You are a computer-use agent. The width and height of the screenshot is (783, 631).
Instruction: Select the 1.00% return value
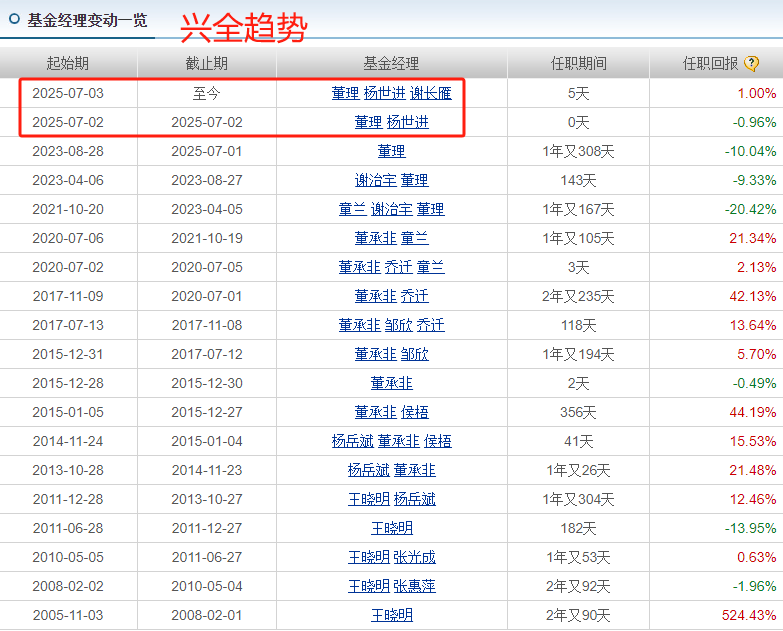[757, 93]
